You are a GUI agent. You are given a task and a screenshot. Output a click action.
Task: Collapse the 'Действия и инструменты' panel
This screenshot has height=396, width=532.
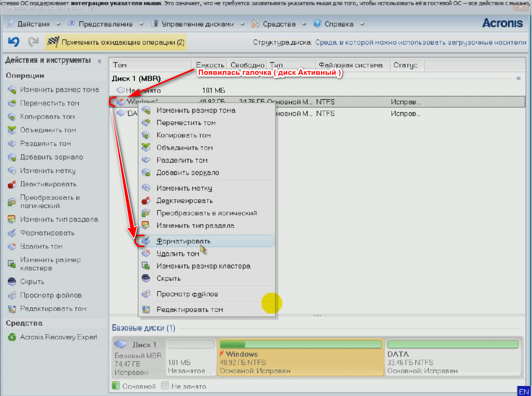click(99, 61)
